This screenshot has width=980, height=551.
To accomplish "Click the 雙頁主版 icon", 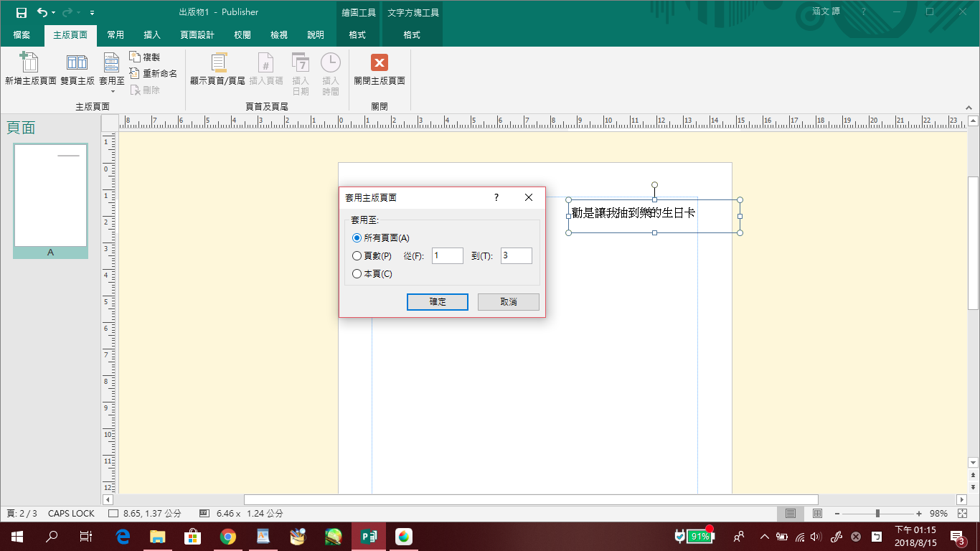I will [77, 62].
